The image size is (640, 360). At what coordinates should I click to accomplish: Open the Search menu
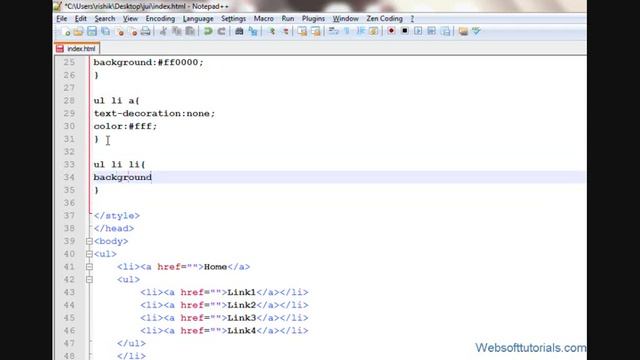pos(104,18)
